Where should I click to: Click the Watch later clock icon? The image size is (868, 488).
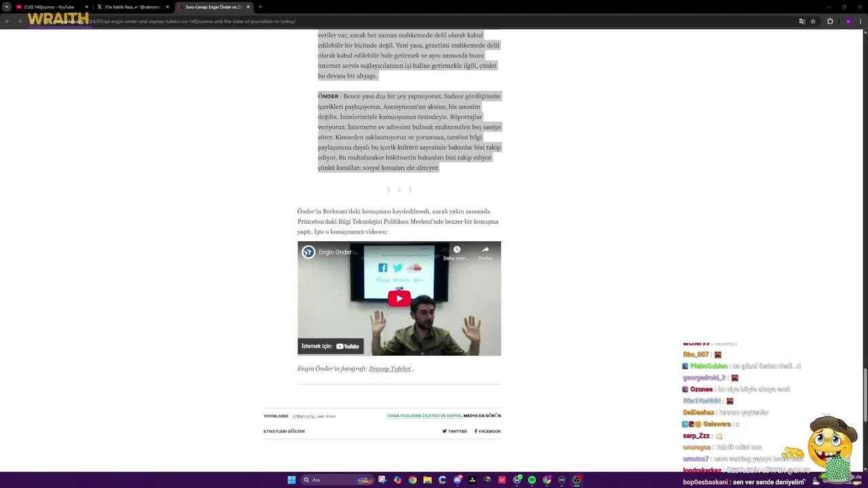(x=456, y=249)
